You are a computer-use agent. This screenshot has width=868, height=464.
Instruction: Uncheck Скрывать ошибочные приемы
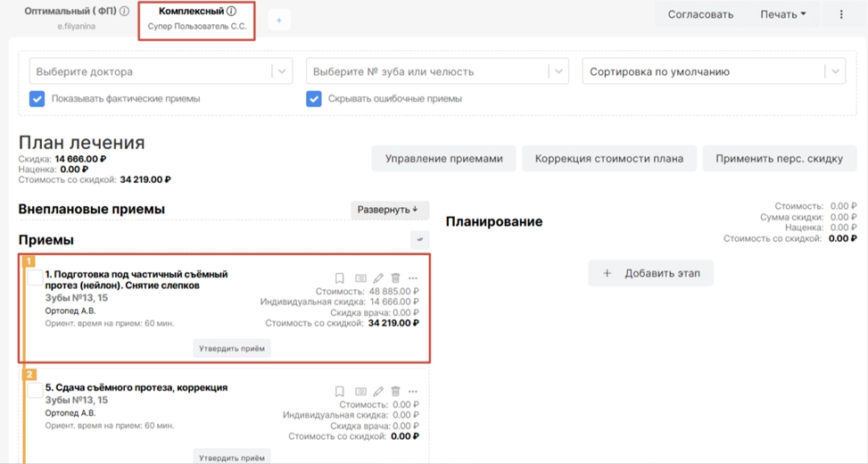(314, 99)
